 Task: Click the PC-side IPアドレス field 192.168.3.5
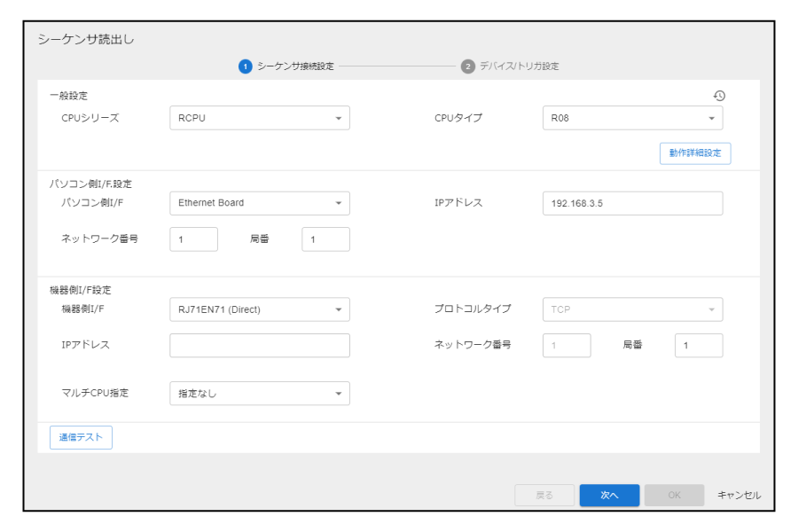[x=631, y=203]
